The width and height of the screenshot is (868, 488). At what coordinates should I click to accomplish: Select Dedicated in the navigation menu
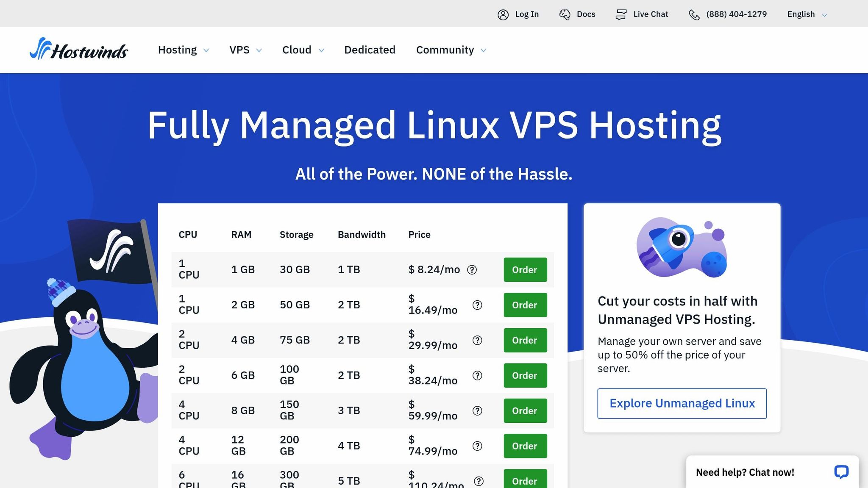point(369,50)
